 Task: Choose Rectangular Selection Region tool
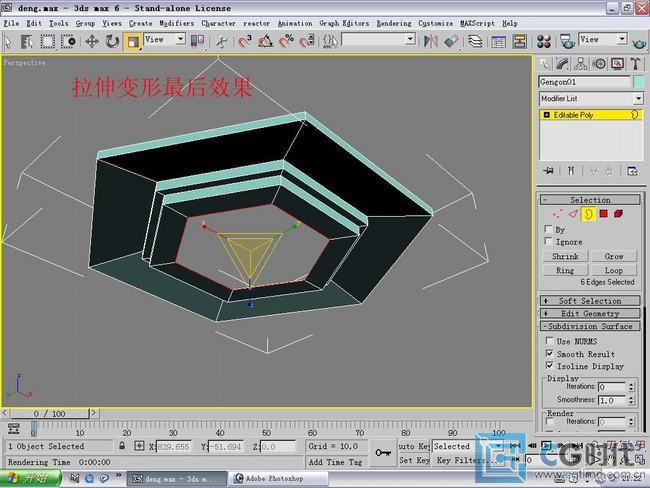click(x=47, y=41)
